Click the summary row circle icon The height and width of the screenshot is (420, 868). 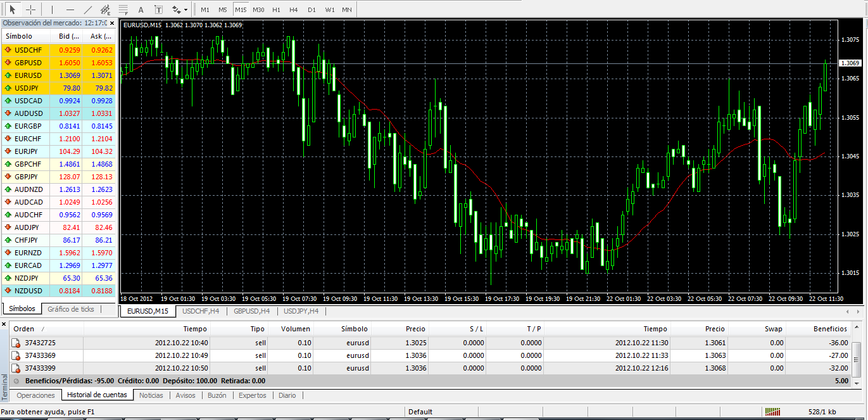tap(16, 381)
